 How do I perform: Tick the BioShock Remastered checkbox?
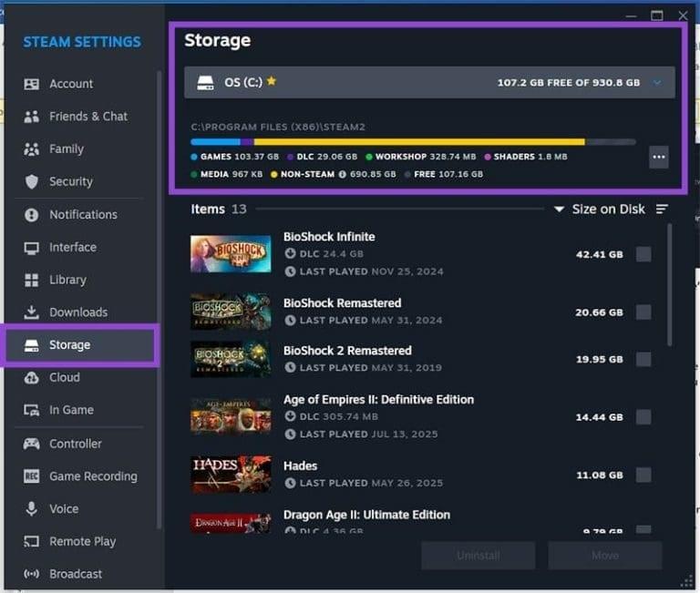643,312
